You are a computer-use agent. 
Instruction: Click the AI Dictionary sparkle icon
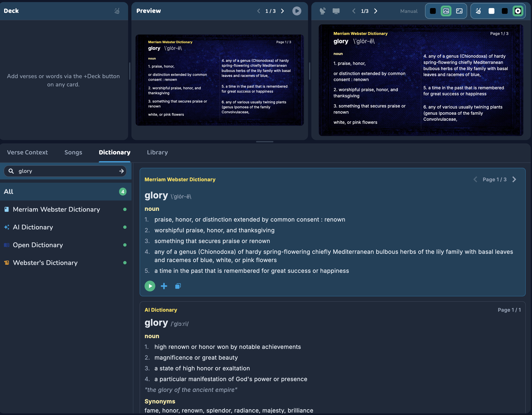(7, 227)
